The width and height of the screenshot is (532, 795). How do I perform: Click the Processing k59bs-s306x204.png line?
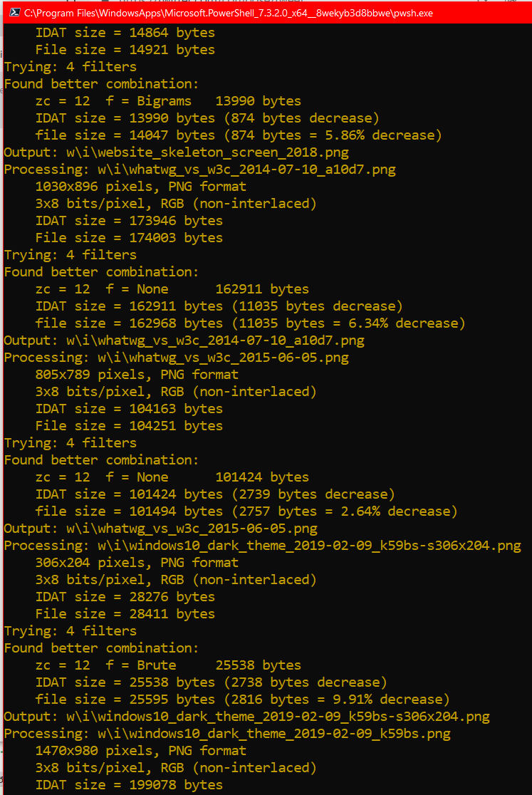point(263,546)
